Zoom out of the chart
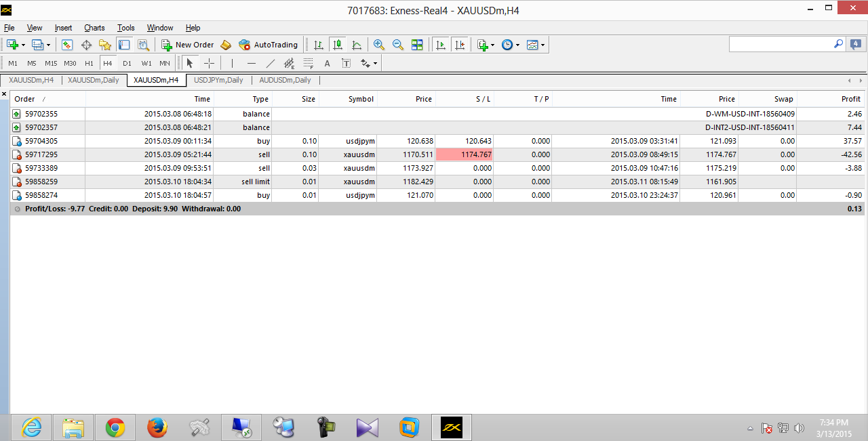 [x=398, y=45]
